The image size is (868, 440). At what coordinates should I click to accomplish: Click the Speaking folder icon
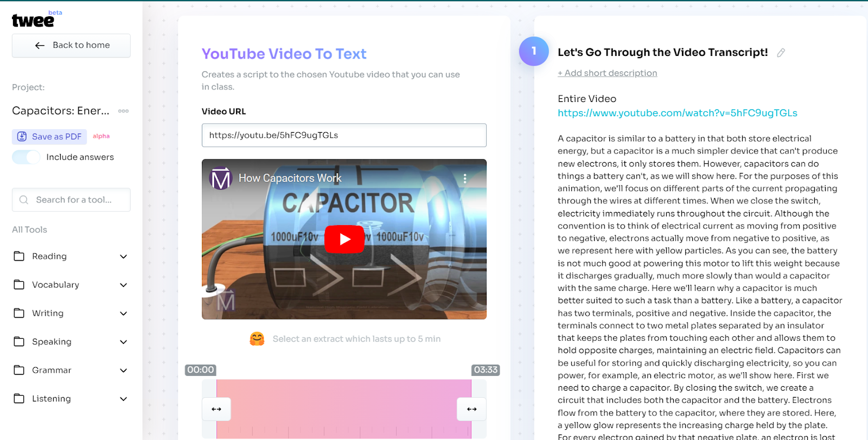tap(19, 341)
